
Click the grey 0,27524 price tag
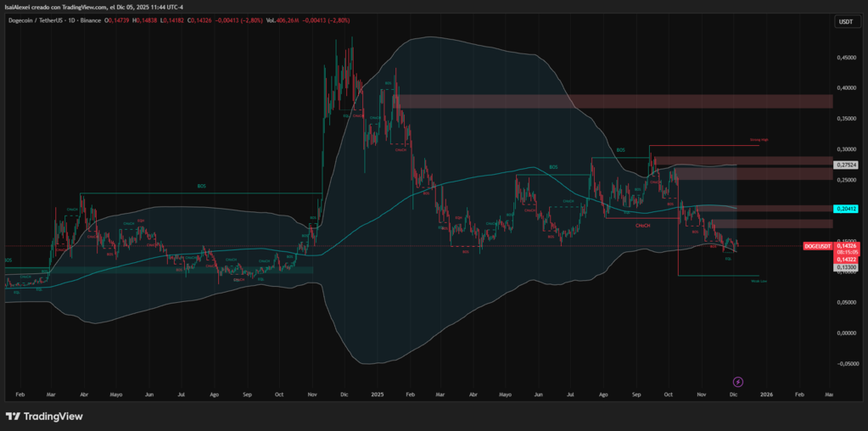pos(847,165)
